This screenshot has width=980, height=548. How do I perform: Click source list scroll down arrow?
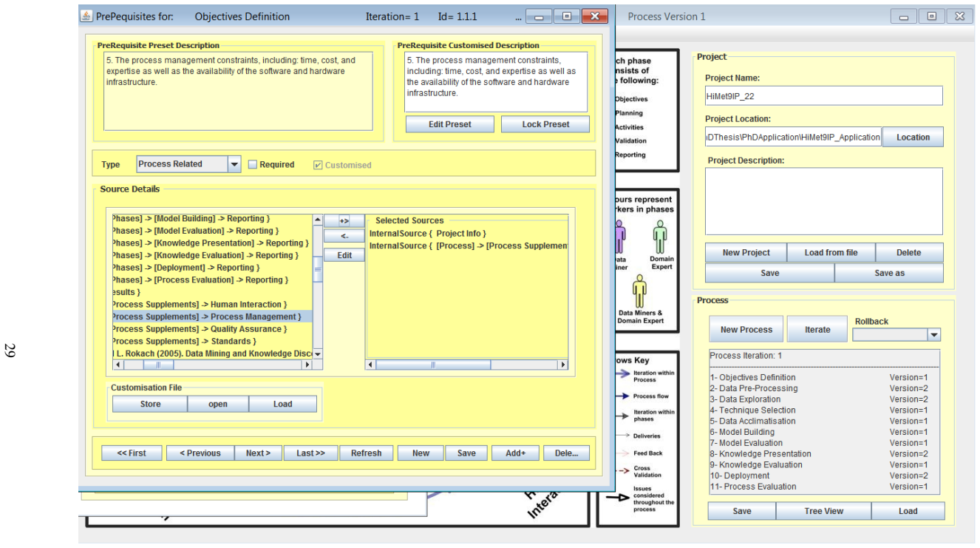pyautogui.click(x=318, y=354)
